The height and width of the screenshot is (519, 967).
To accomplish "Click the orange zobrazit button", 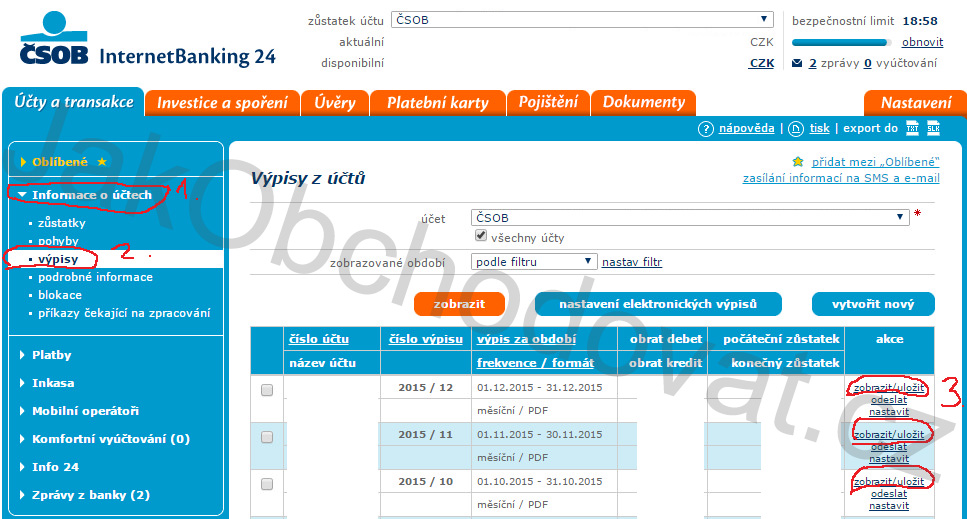I will (459, 304).
